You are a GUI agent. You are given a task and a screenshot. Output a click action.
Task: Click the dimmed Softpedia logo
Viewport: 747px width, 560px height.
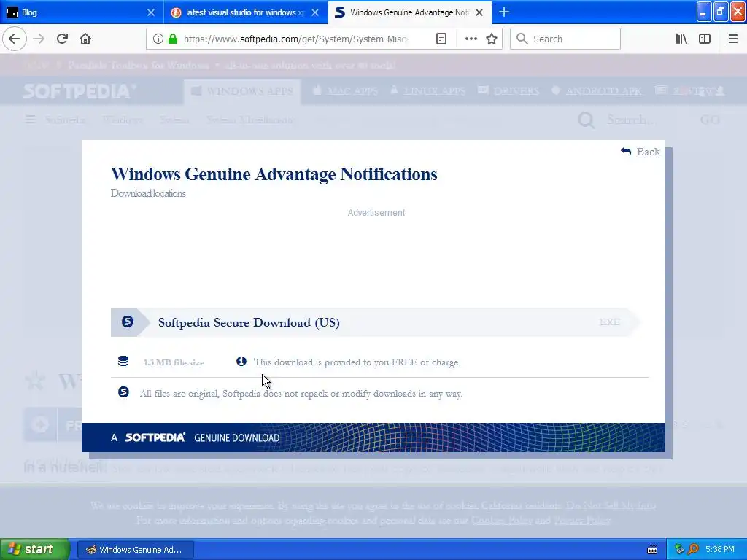click(80, 91)
